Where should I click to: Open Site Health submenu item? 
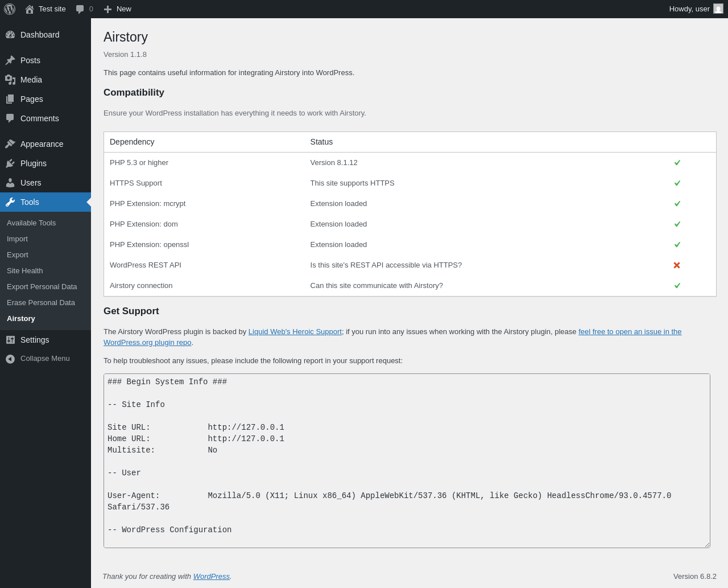[25, 271]
